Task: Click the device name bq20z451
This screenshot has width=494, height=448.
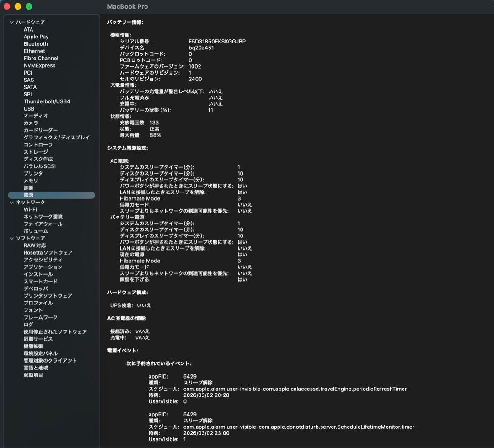Action: coord(201,48)
